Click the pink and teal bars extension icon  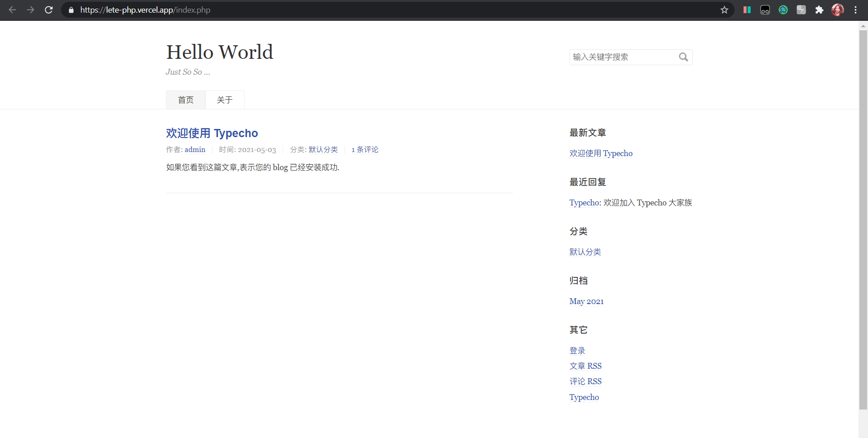747,10
